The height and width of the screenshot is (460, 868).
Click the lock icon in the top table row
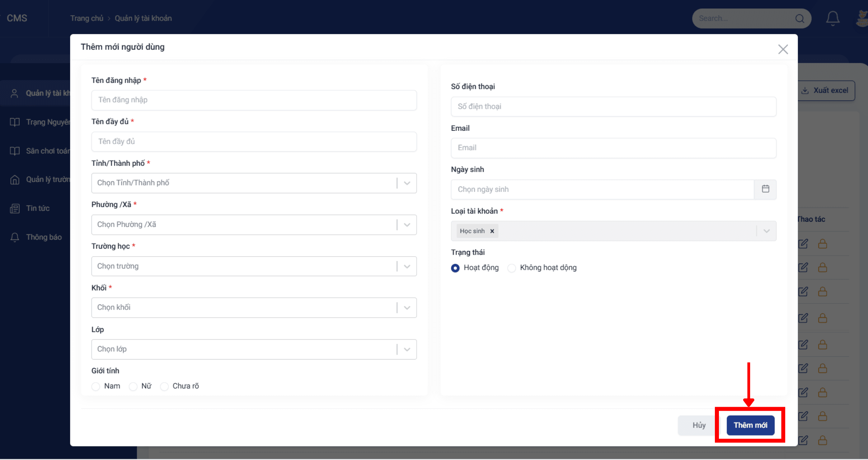823,244
